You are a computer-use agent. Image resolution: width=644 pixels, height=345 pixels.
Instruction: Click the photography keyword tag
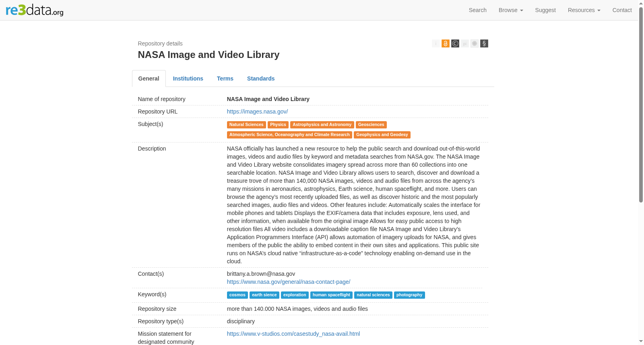point(409,295)
